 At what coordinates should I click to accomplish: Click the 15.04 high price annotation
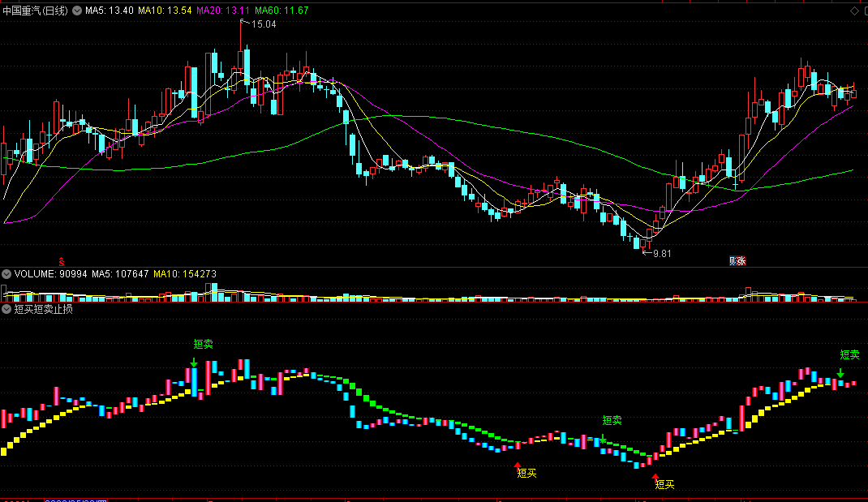point(264,24)
